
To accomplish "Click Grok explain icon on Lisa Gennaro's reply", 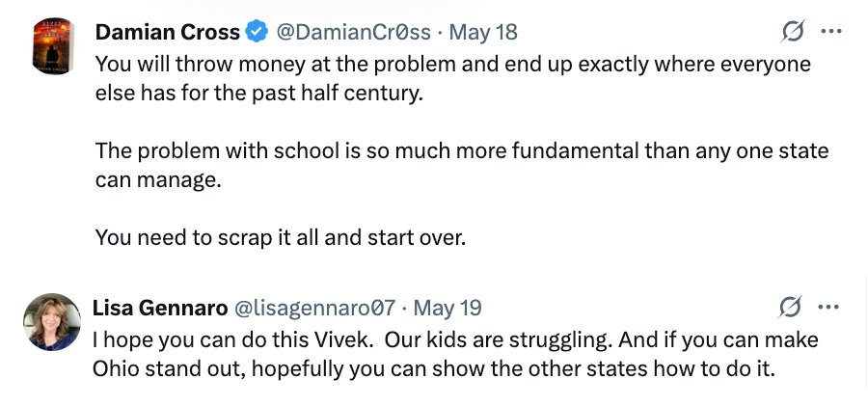I will 790,308.
